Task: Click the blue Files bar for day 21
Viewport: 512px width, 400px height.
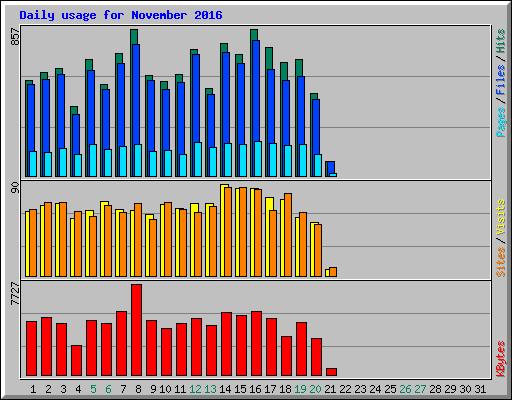Action: coord(331,167)
